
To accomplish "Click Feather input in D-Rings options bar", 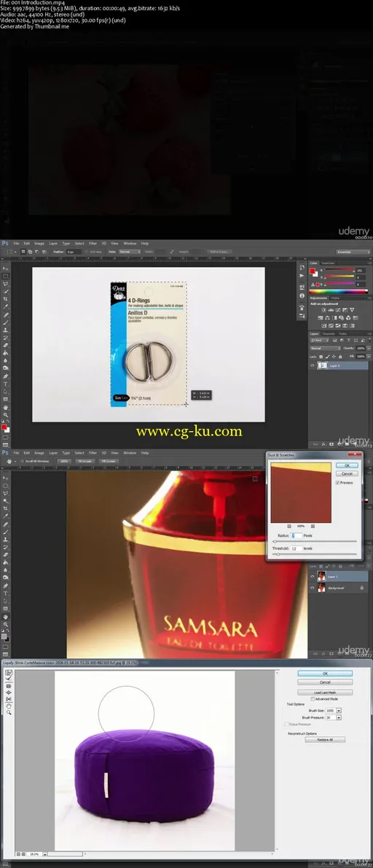I will tap(74, 251).
